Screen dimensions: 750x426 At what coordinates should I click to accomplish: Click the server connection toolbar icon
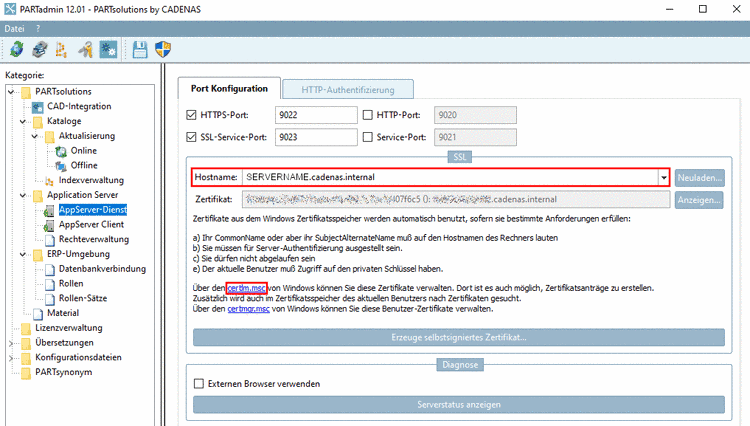[x=39, y=49]
